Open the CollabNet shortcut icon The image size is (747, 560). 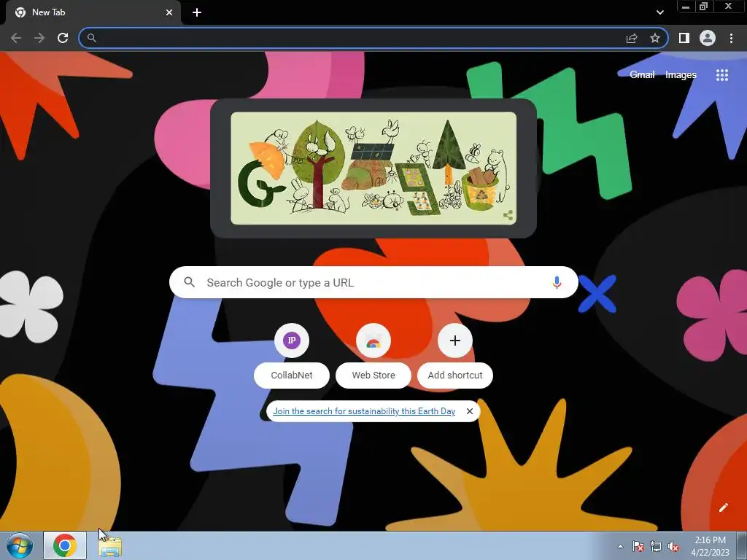coord(292,341)
